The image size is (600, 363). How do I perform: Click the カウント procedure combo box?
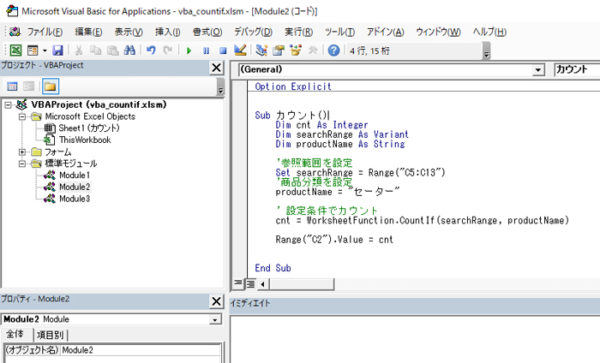(x=577, y=70)
